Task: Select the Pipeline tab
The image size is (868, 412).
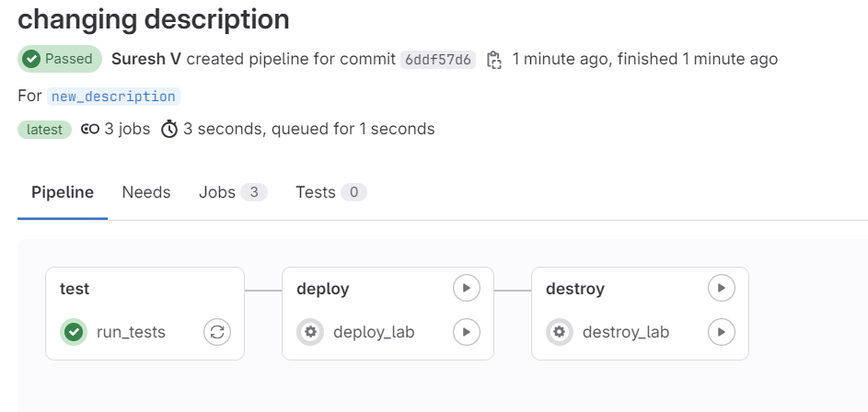Action: click(x=63, y=192)
